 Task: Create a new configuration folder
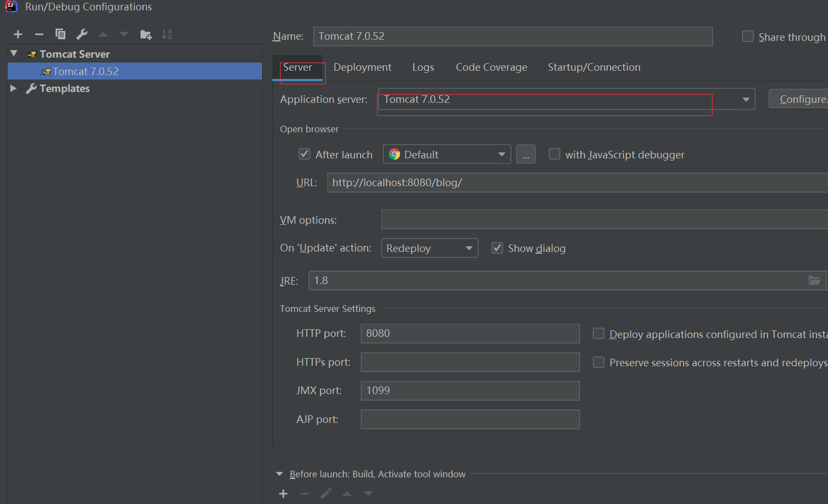[145, 34]
